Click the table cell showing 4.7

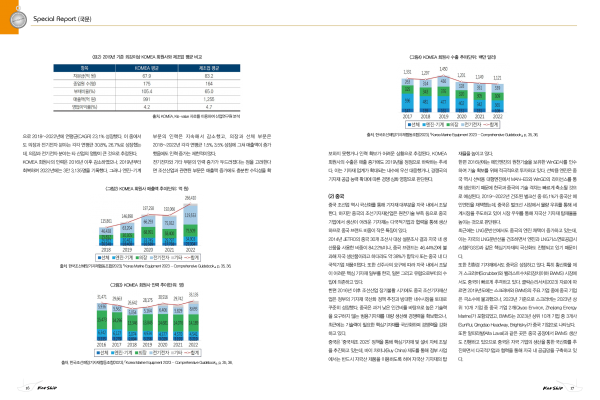209,107
